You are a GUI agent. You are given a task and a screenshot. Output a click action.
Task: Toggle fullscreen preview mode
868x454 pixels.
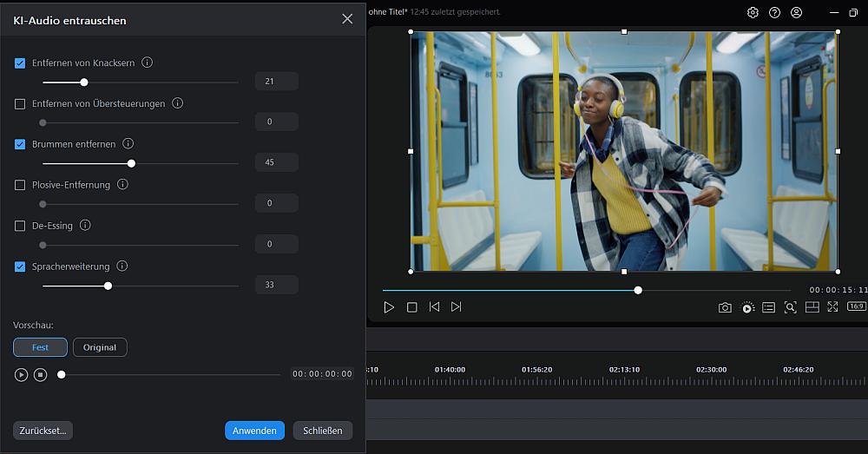[x=833, y=307]
